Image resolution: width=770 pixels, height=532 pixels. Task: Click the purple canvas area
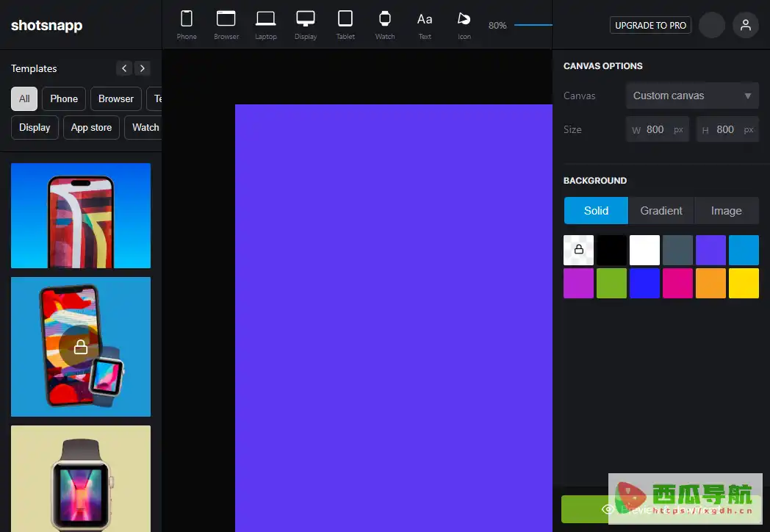pos(393,318)
